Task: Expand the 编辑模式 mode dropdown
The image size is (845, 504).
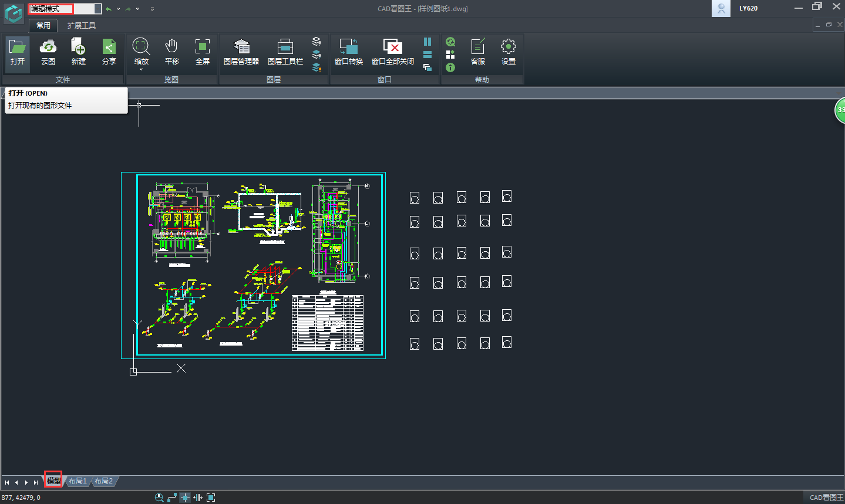Action: (97, 9)
